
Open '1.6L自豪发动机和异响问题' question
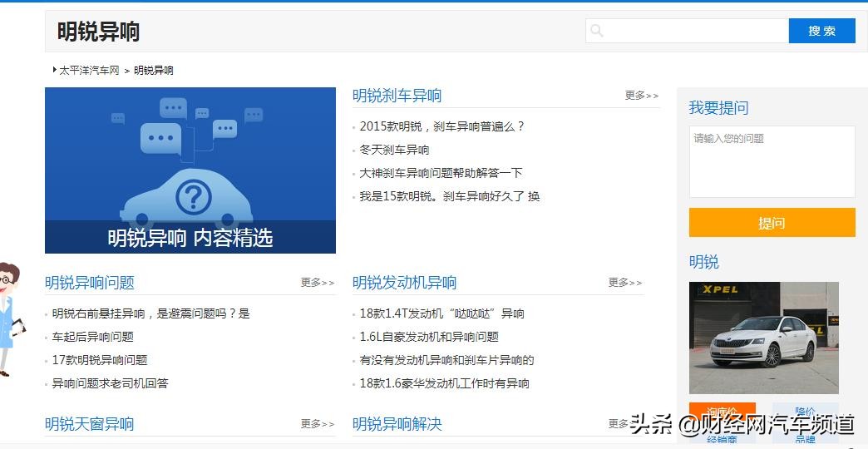coord(429,337)
